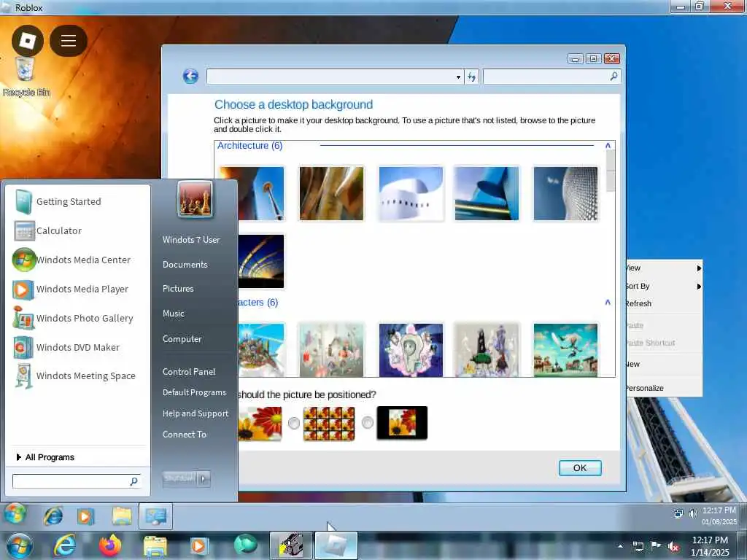Open Windots Photo Gallery
747x560 pixels.
(x=73, y=318)
